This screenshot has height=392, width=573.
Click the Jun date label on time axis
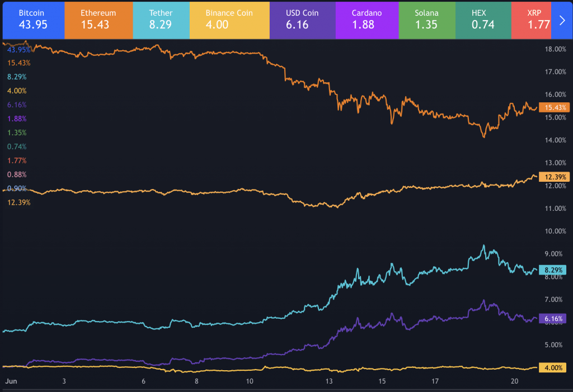(x=11, y=381)
